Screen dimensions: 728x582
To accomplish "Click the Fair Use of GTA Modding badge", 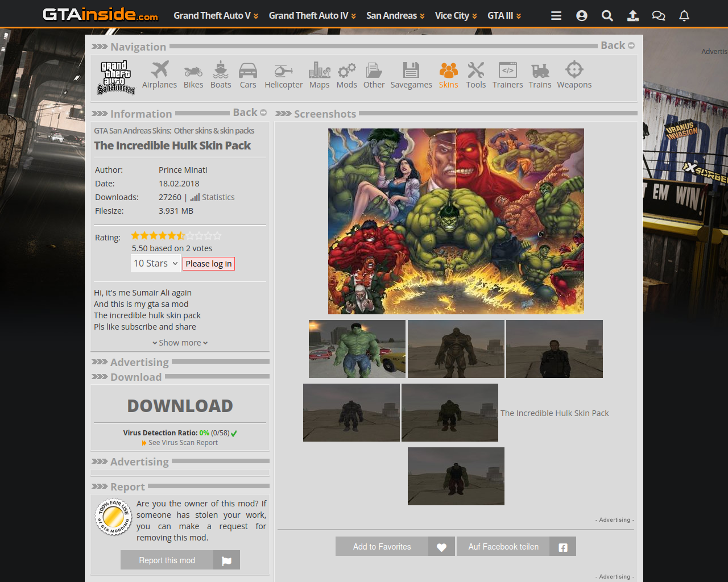I will (x=113, y=517).
